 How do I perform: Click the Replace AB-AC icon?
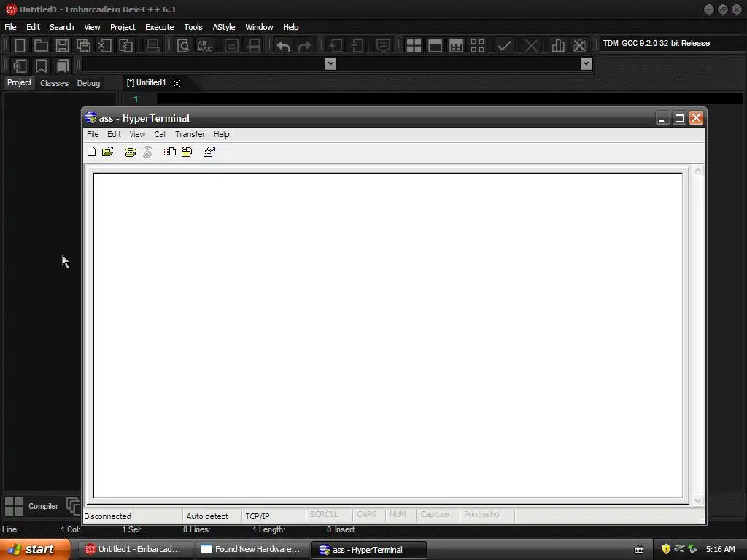tap(204, 46)
